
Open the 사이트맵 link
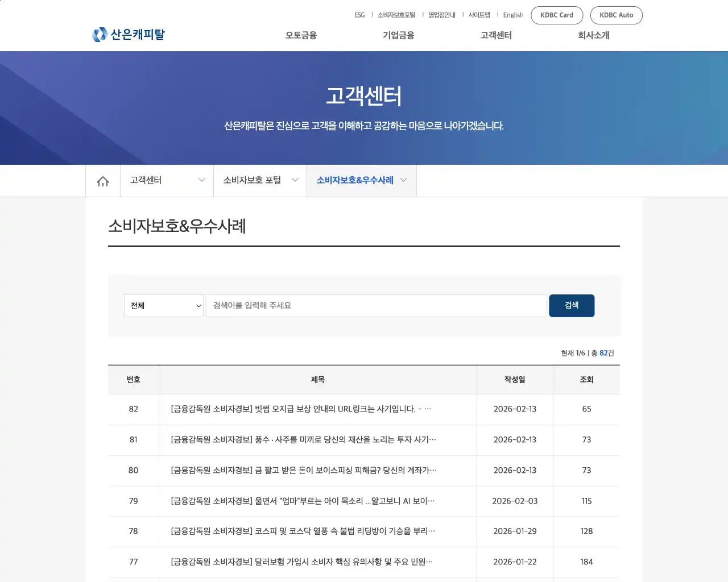coord(478,15)
